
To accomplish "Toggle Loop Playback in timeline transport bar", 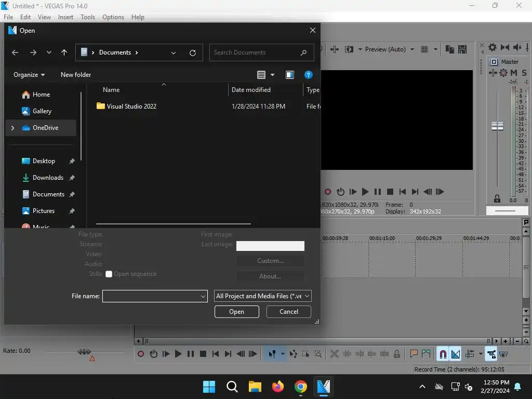I will 153,354.
